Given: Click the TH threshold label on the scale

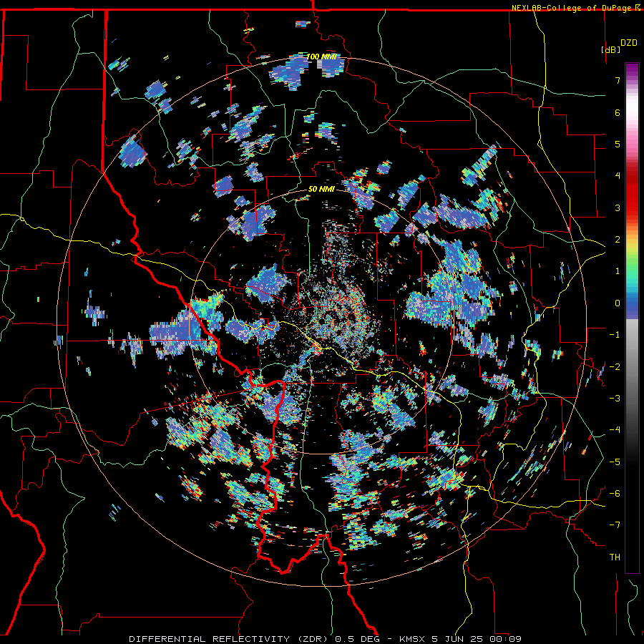Looking at the screenshot, I should [x=615, y=557].
